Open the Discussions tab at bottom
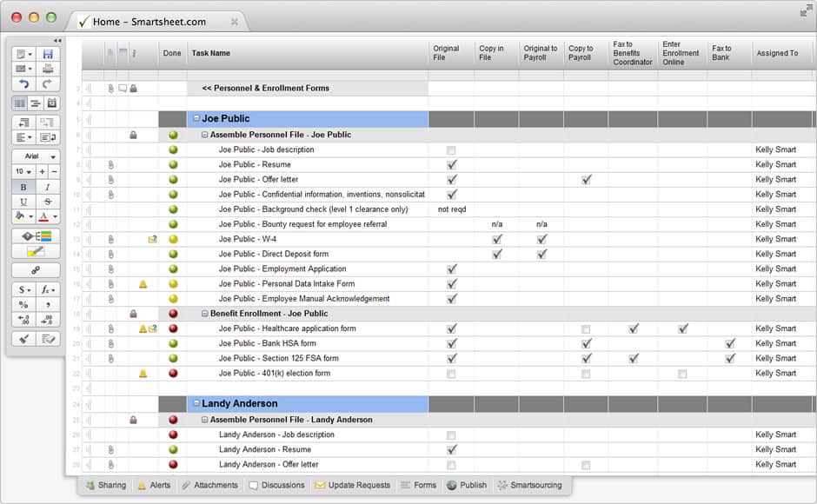Screen dimensions: 817x504 [276, 485]
